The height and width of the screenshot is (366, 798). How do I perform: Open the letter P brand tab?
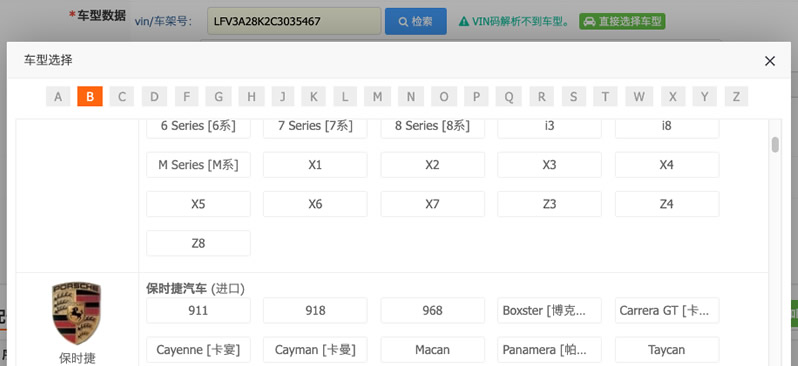coord(476,96)
